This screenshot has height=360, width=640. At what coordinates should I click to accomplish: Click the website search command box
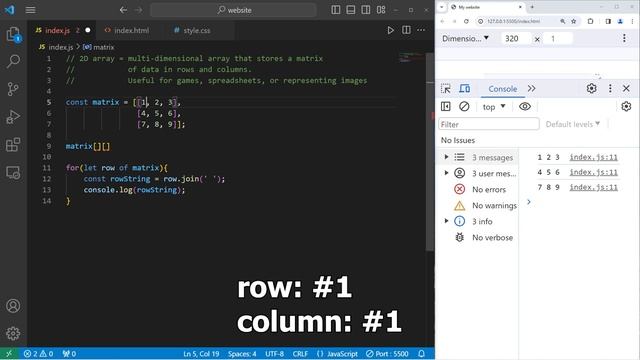coord(233,10)
